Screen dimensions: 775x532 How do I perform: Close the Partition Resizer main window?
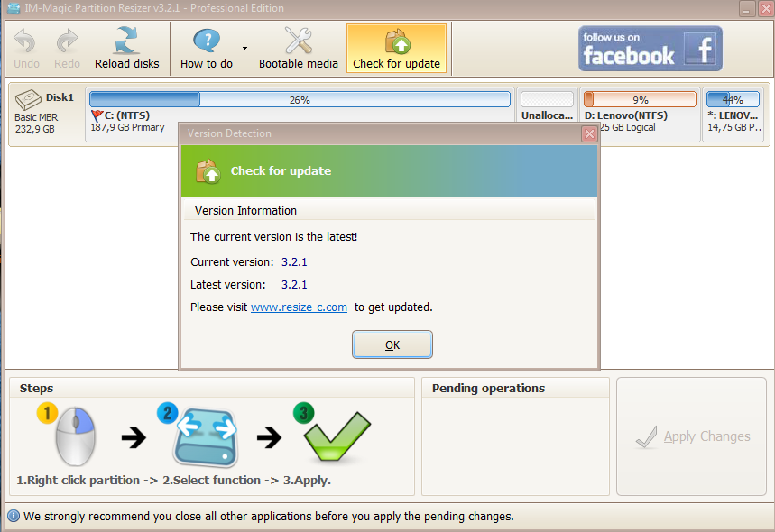(766, 8)
